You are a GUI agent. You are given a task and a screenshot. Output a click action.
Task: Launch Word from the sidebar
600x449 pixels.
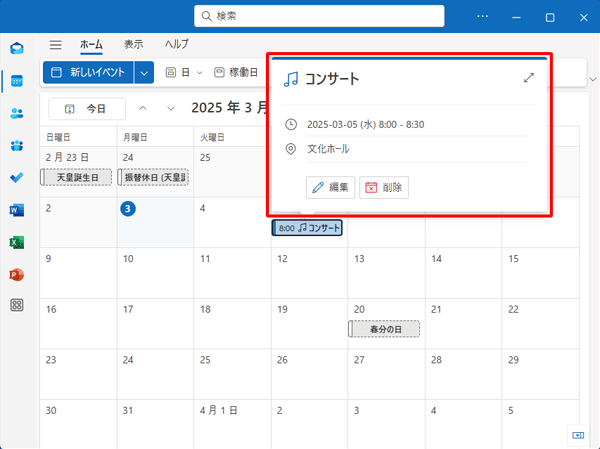coord(17,210)
